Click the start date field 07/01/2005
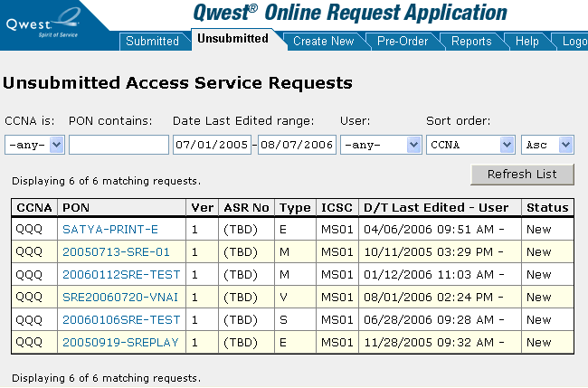Viewport: 588px width, 388px height. [x=212, y=145]
